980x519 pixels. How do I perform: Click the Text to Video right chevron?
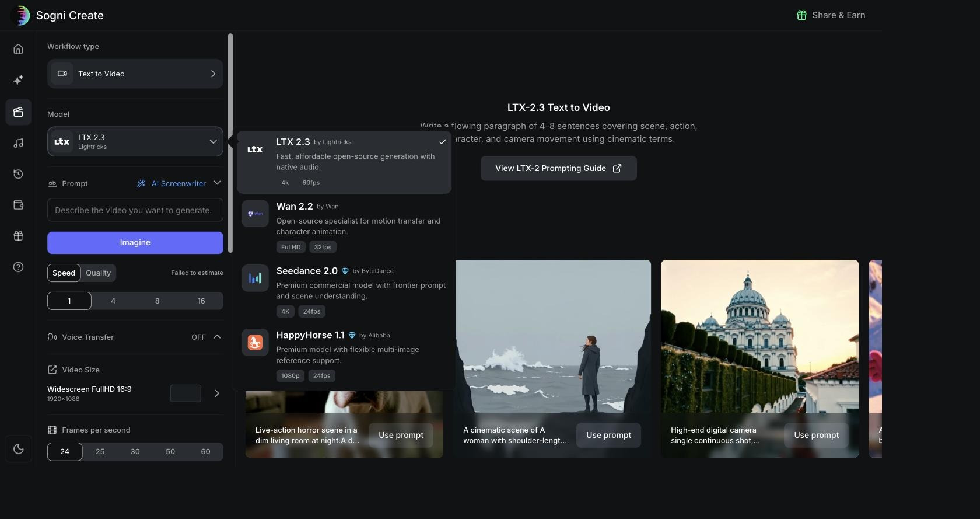[213, 74]
